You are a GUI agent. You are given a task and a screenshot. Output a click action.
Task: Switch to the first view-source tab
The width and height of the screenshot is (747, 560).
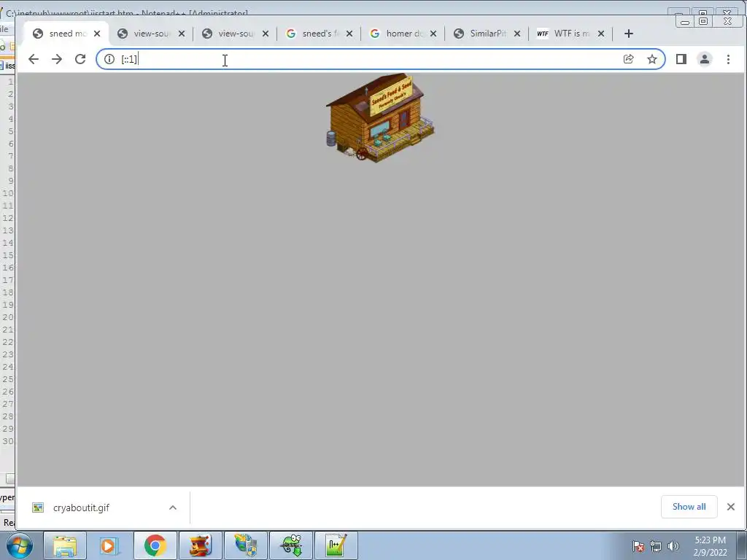(x=150, y=34)
